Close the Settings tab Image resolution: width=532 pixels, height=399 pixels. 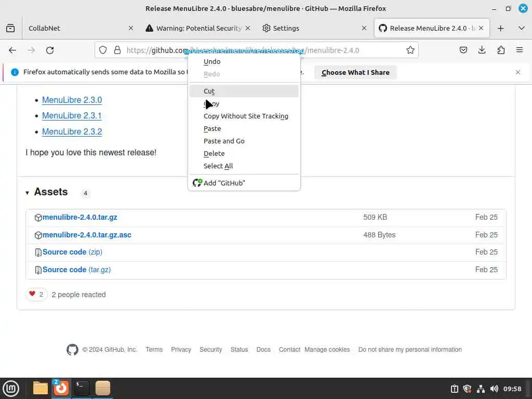pos(364,28)
